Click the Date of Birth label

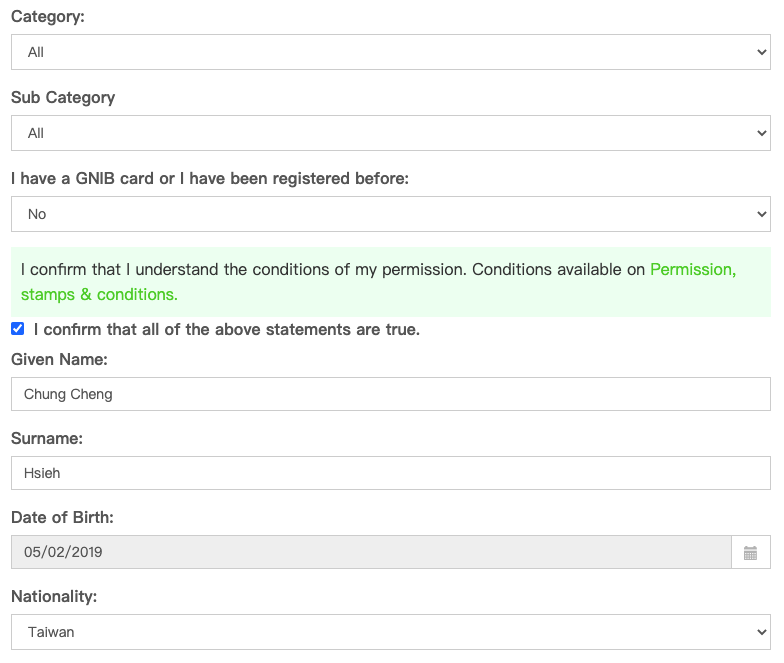(62, 518)
